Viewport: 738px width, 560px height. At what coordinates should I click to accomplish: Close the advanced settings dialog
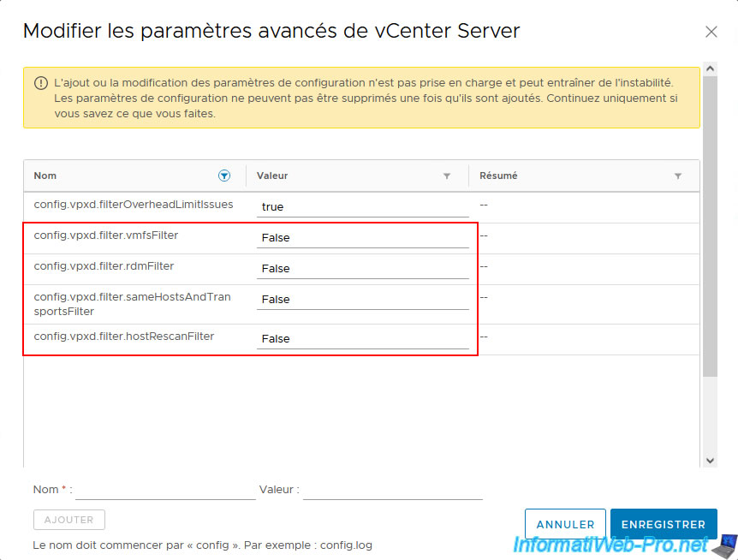coord(711,32)
